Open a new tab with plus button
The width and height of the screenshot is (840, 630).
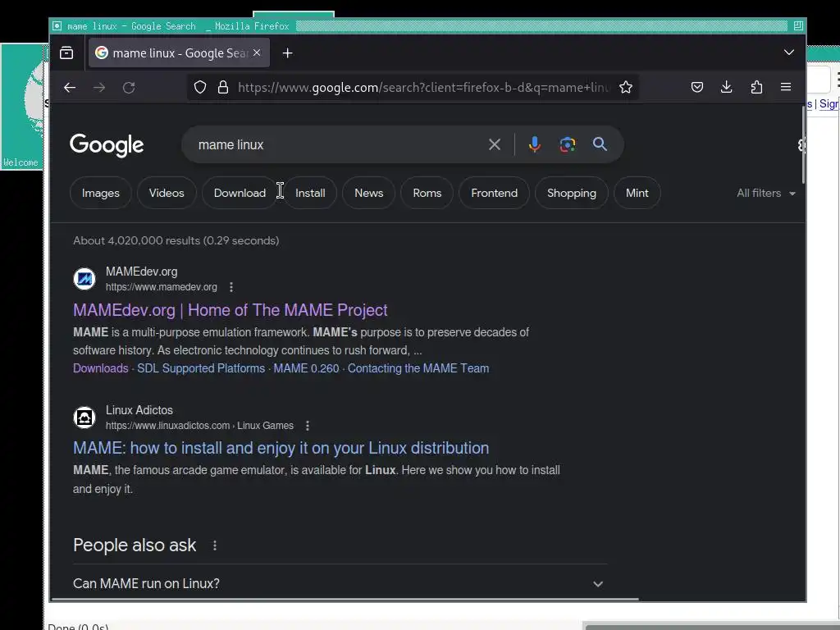pos(288,53)
